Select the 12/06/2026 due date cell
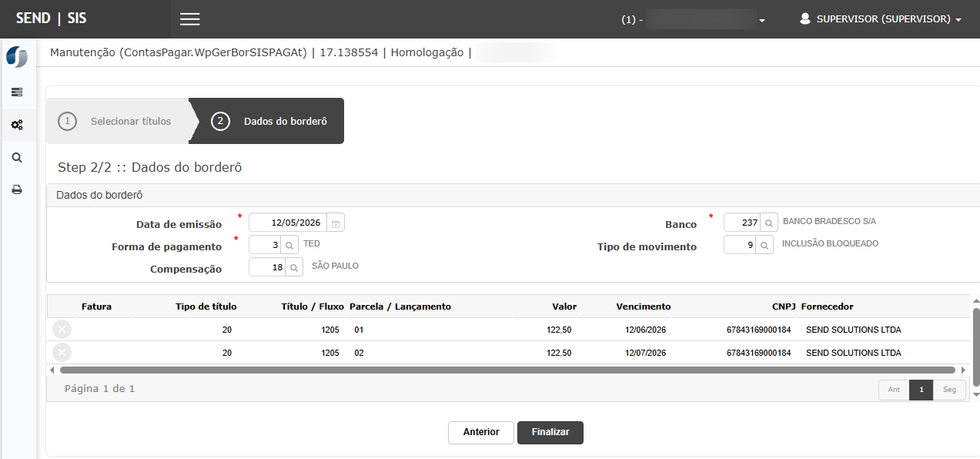Viewport: 980px width, 459px height. tap(645, 330)
